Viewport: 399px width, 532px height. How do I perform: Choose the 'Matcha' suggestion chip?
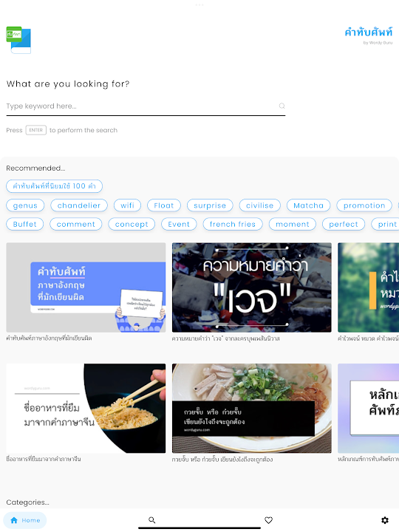pos(308,205)
